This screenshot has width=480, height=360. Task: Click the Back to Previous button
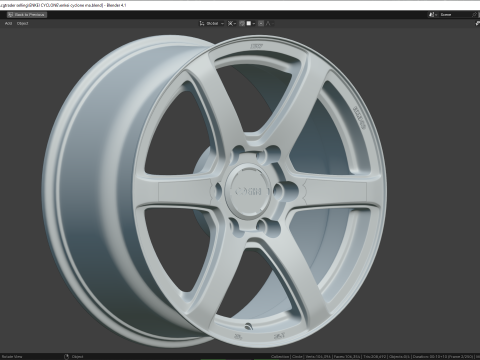(x=27, y=15)
